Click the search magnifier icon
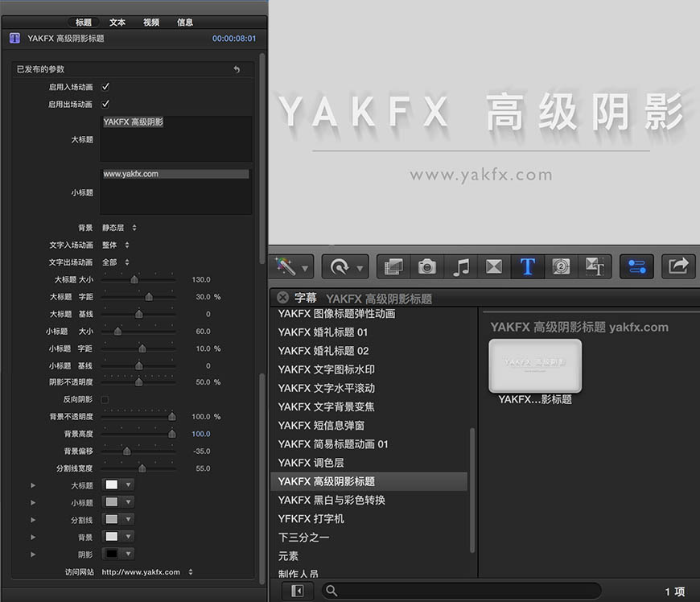 331,591
